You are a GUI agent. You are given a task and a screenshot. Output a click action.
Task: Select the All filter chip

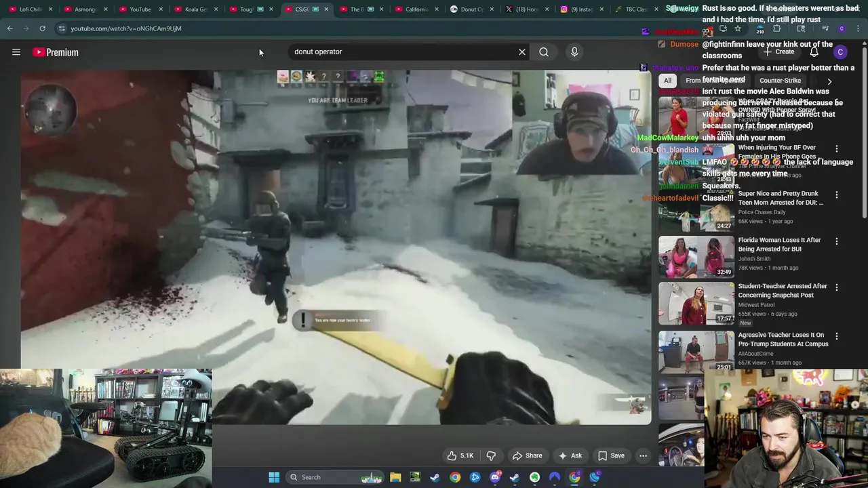tap(667, 81)
